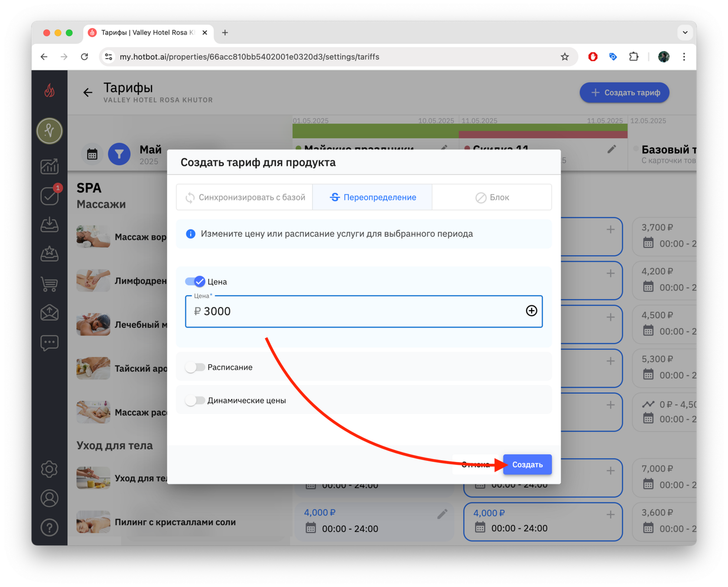This screenshot has height=587, width=728.
Task: Select the Переопределение tab
Action: (372, 197)
